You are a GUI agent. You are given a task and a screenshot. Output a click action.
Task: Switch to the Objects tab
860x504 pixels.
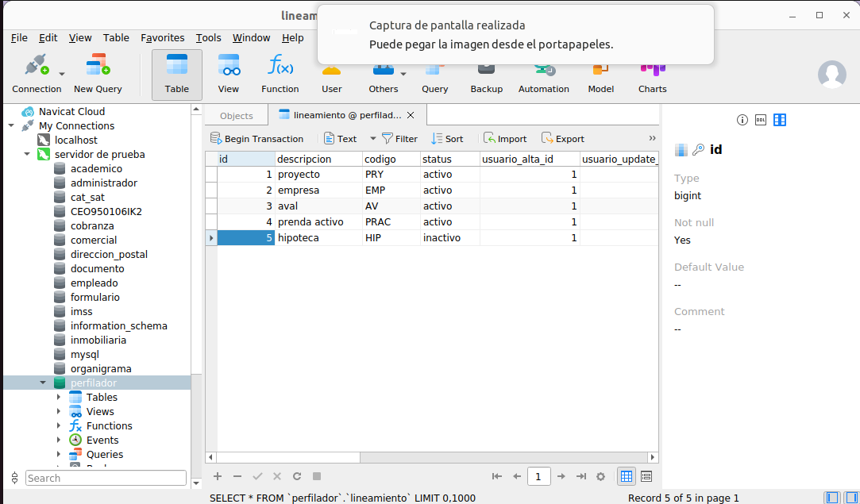pyautogui.click(x=236, y=116)
